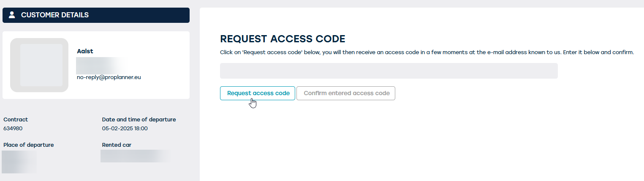
Task: Click the customer avatar placeholder image
Action: pos(39,65)
